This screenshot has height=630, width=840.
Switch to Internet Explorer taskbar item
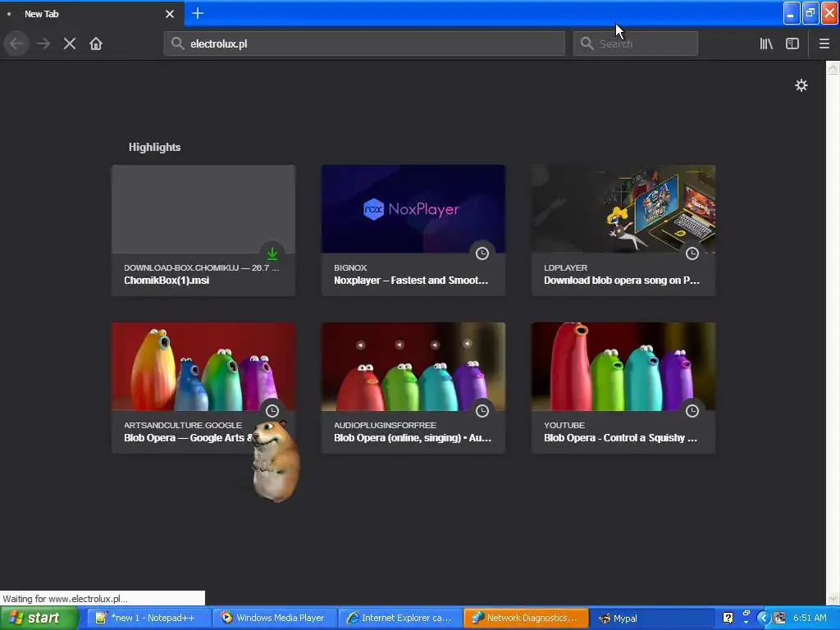tap(399, 618)
